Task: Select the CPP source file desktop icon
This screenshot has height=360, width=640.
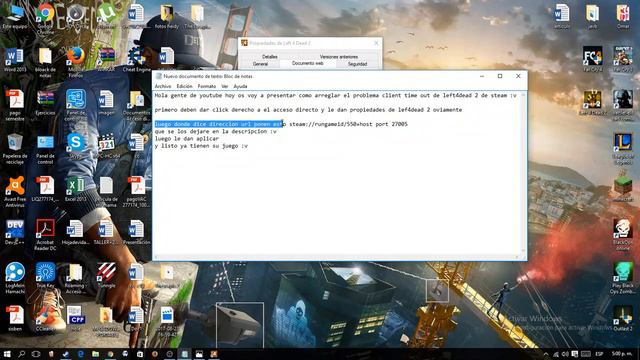Action: coord(76,319)
